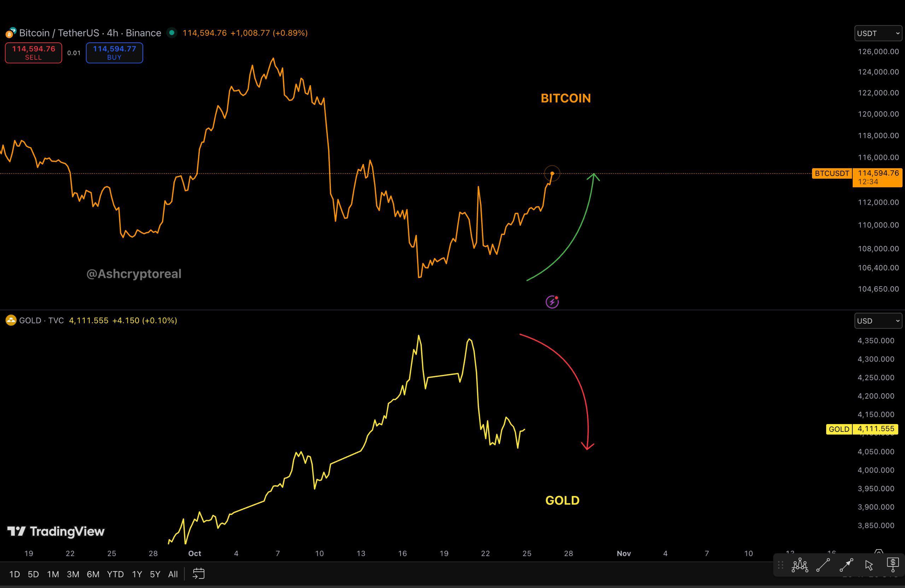Viewport: 905px width, 588px height.
Task: Set the time range to 5Y
Action: click(x=155, y=574)
